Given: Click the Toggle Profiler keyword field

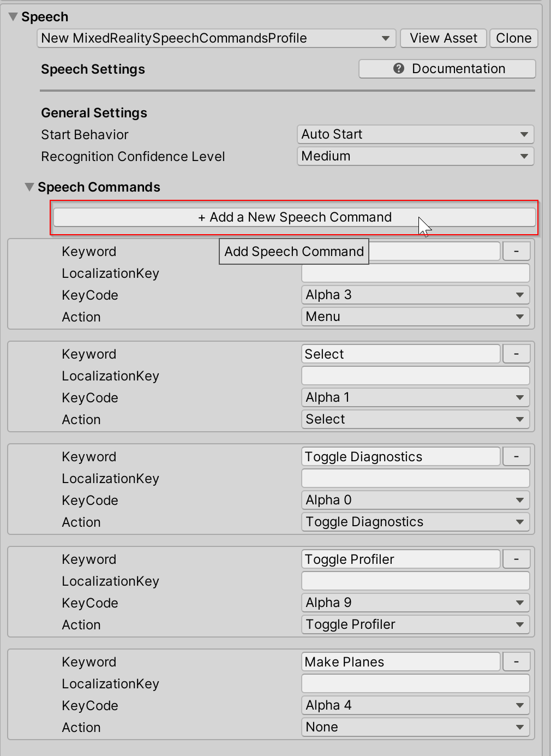Looking at the screenshot, I should (401, 559).
